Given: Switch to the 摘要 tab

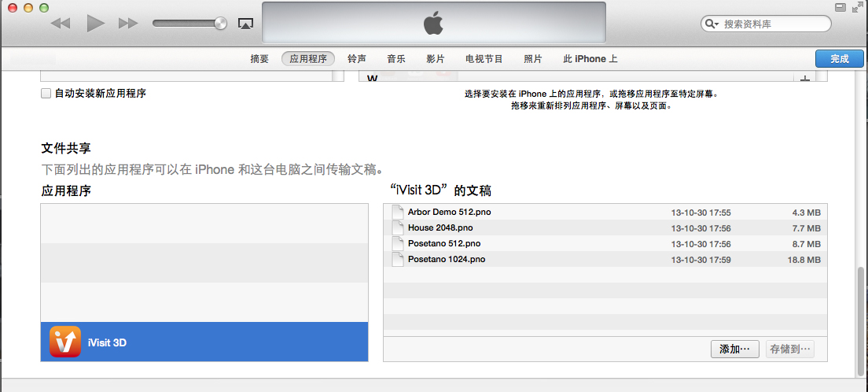Looking at the screenshot, I should [259, 59].
